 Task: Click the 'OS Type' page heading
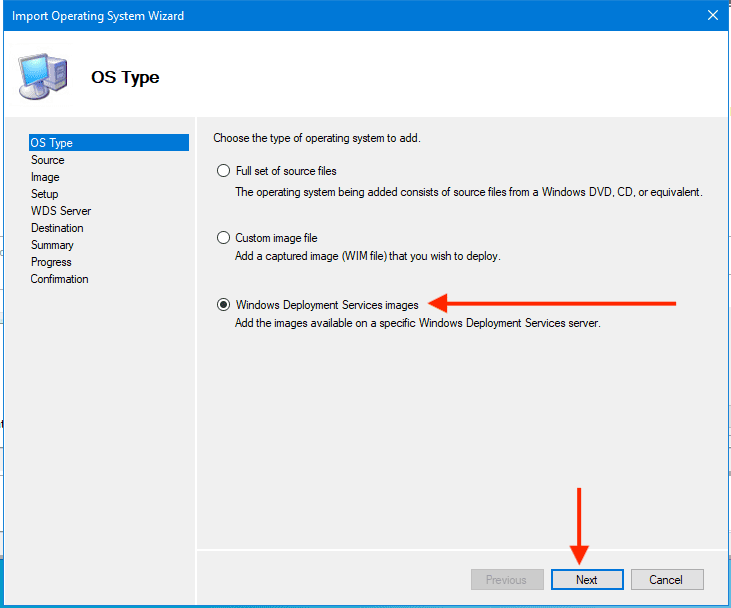(x=125, y=77)
